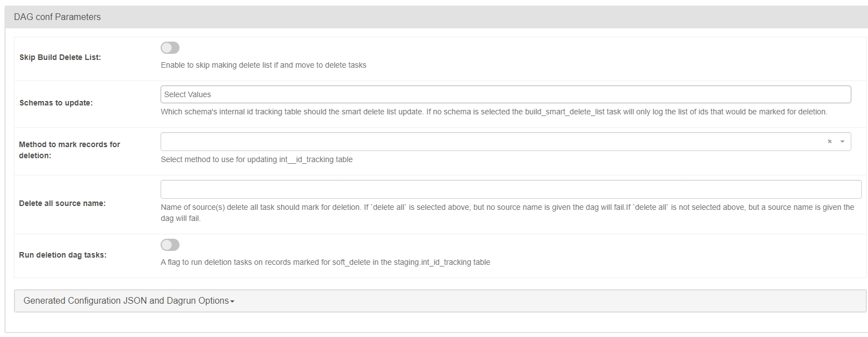Click the caret beside Generated Configuration JSON
This screenshot has width=868, height=337.
[x=232, y=301]
